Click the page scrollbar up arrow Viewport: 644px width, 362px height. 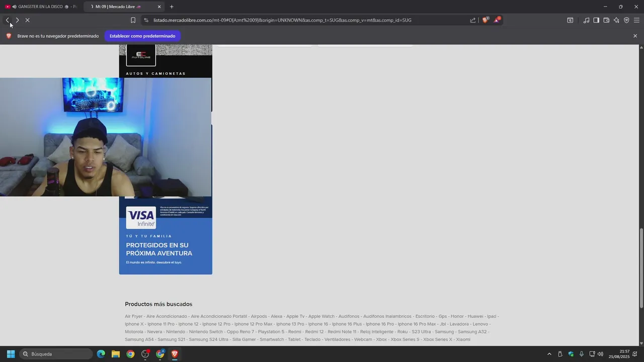point(641,47)
